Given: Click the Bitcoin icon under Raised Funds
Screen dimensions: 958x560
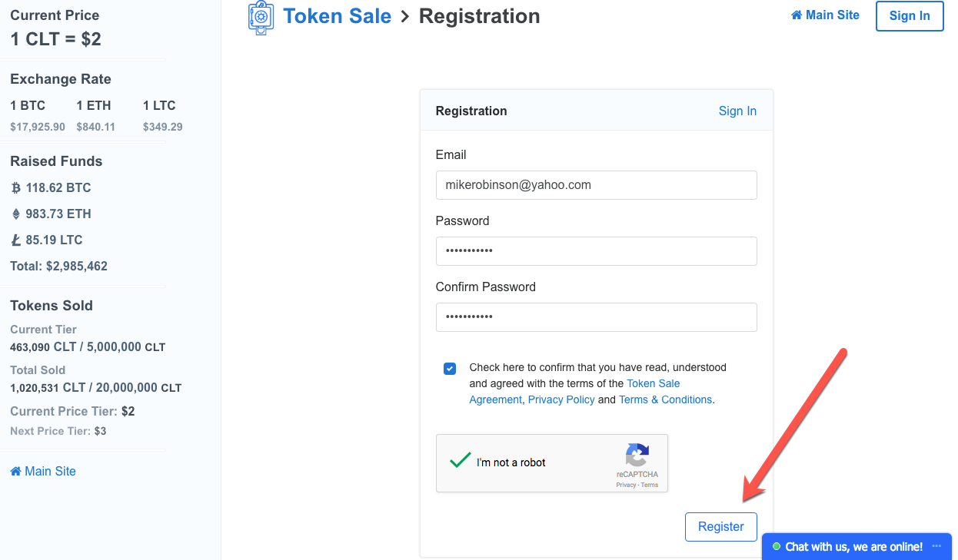Looking at the screenshot, I should 16,187.
